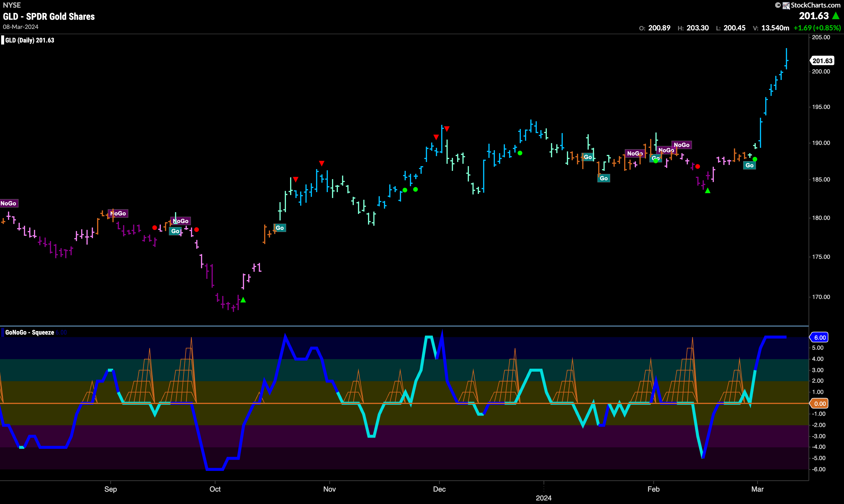Click the Feb label on time axis
Screen dimensions: 844x504
[x=653, y=489]
